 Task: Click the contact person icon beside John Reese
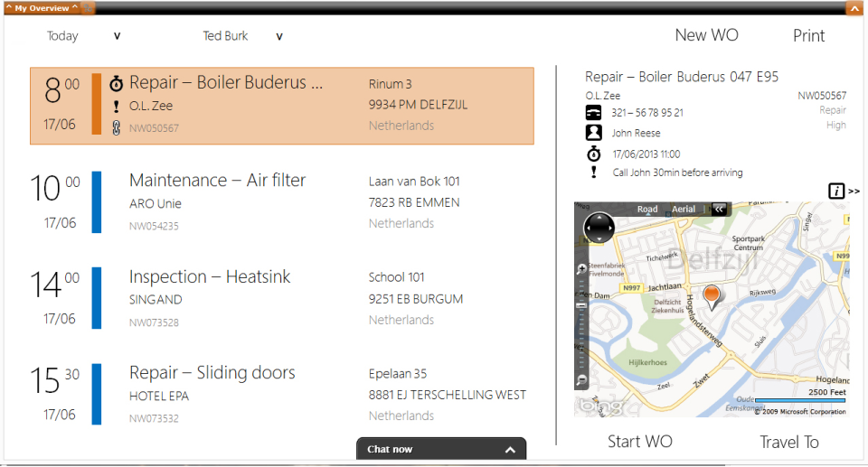coord(593,133)
